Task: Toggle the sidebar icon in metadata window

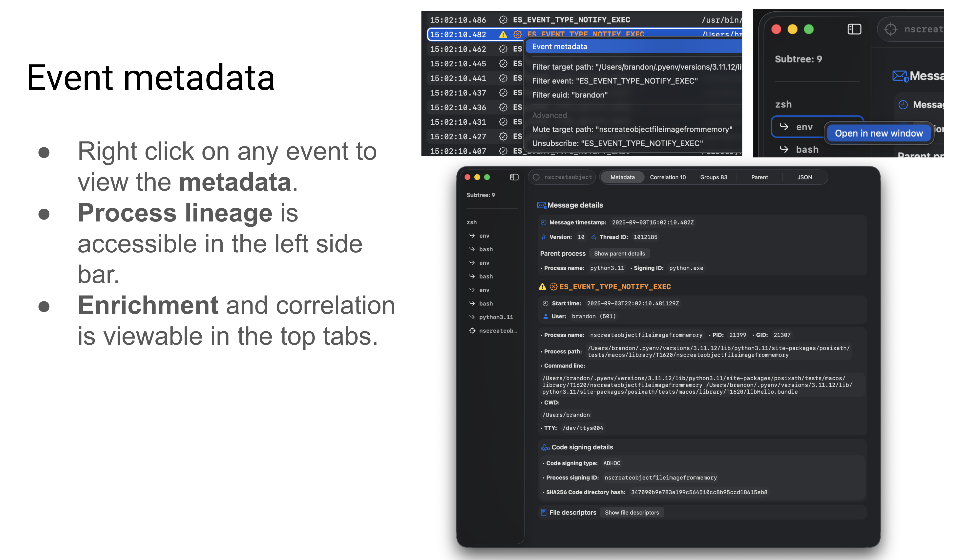Action: (x=514, y=177)
